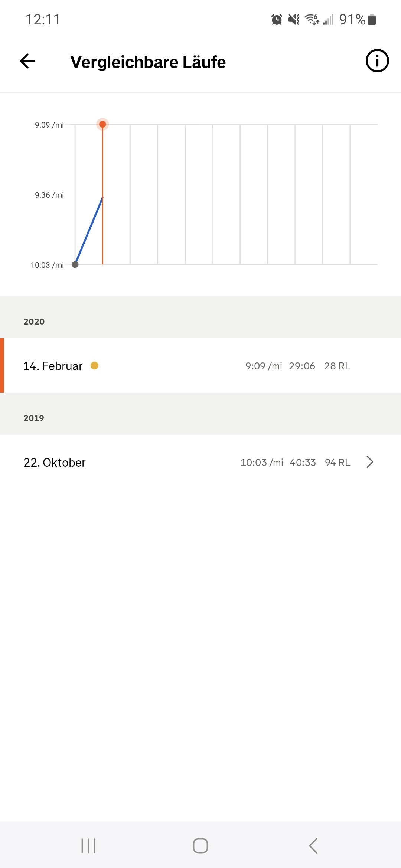The image size is (401, 868).
Task: Tap the Wi-Fi status icon
Action: 312,19
